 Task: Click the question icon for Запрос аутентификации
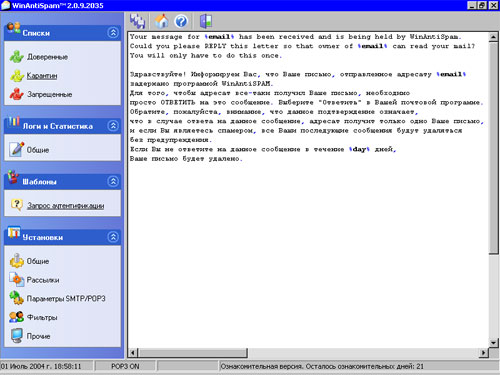click(x=17, y=205)
